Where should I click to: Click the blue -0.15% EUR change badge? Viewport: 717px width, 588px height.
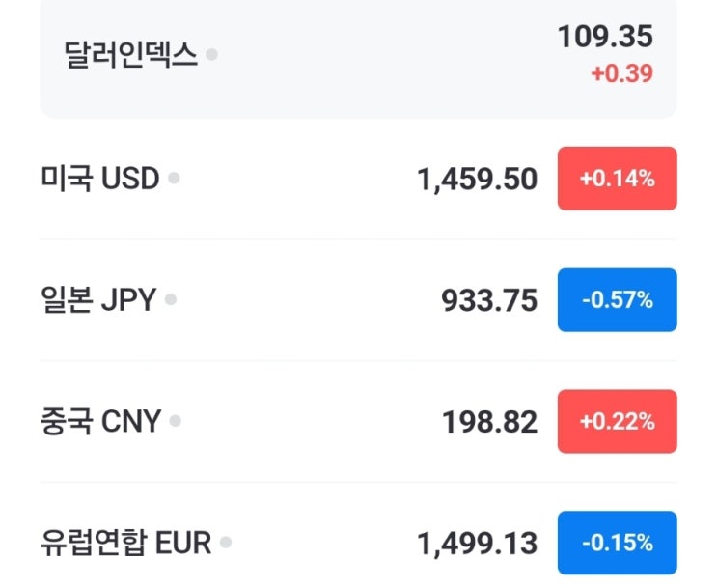coord(617,544)
